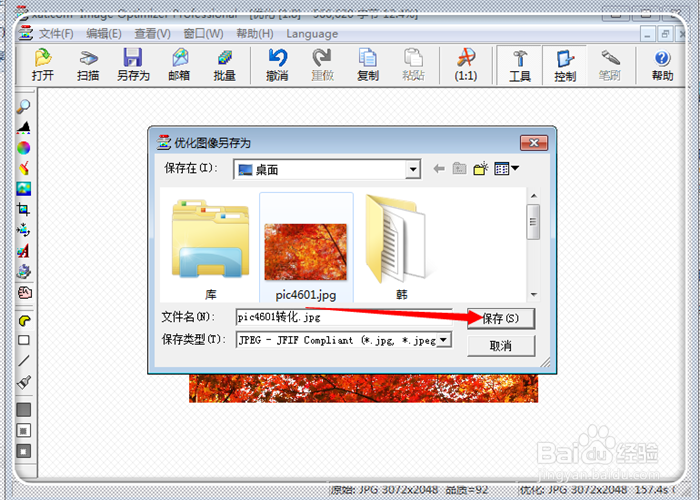This screenshot has width=700, height=500.
Task: Click the 笔刷 (Brush) toolbar icon
Action: [x=609, y=65]
